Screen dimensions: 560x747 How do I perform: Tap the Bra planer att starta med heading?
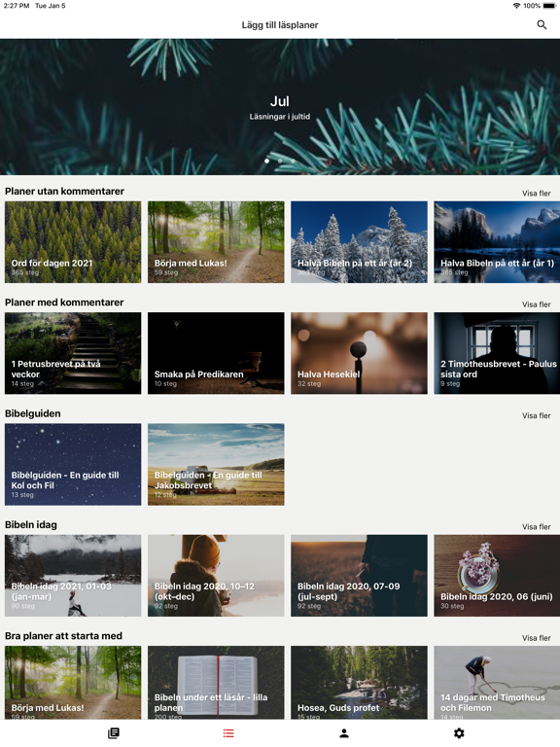(x=63, y=635)
